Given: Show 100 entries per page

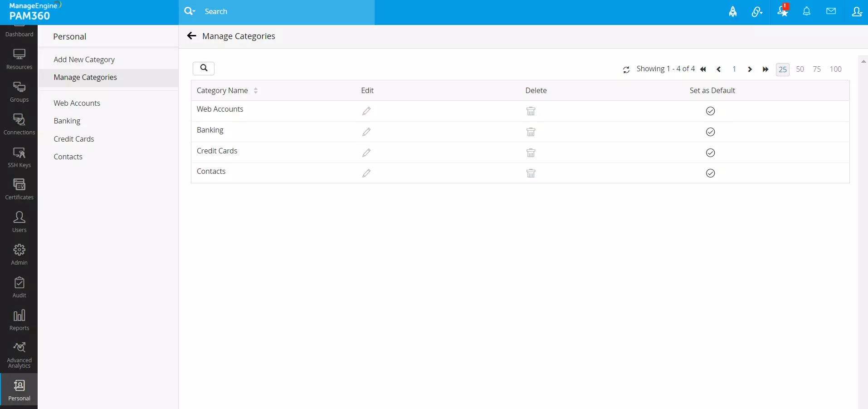Looking at the screenshot, I should pyautogui.click(x=835, y=69).
